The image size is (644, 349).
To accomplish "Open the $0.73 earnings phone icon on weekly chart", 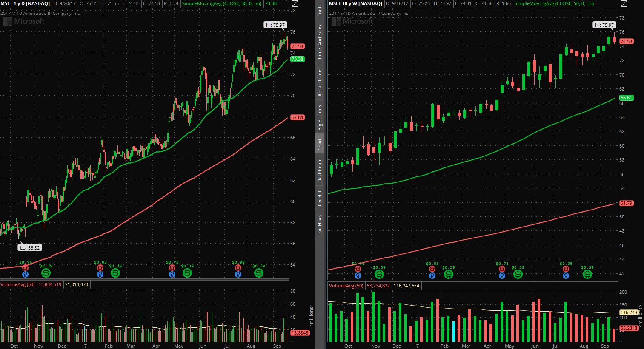I will 502,269.
